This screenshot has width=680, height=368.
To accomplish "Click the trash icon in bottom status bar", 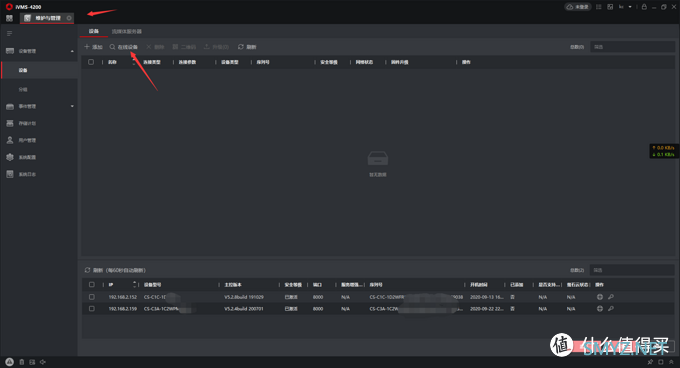I will coord(22,362).
